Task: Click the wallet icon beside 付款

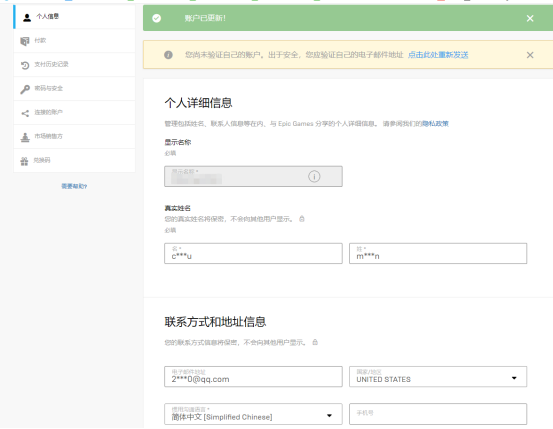Action: [25, 41]
